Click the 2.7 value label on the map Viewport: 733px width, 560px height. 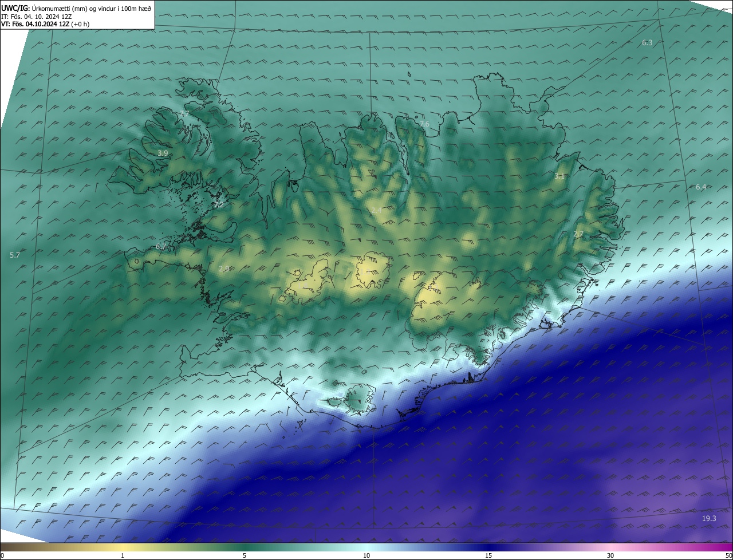(x=578, y=234)
